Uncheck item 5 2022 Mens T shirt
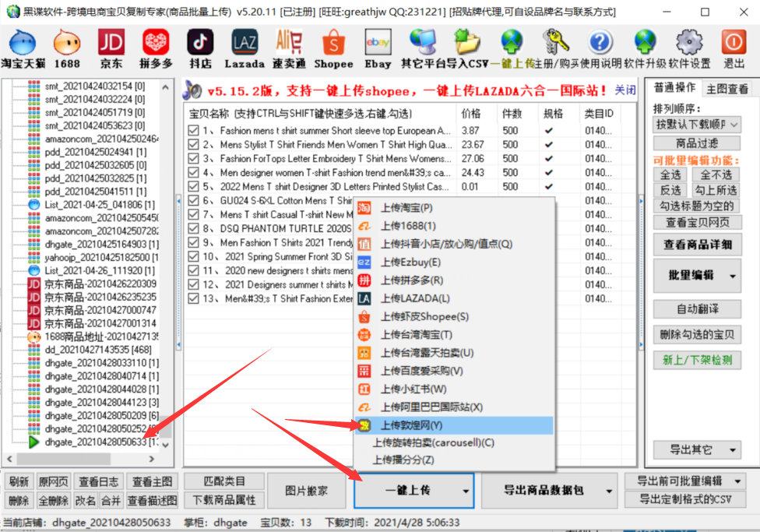The image size is (760, 532). 193,187
